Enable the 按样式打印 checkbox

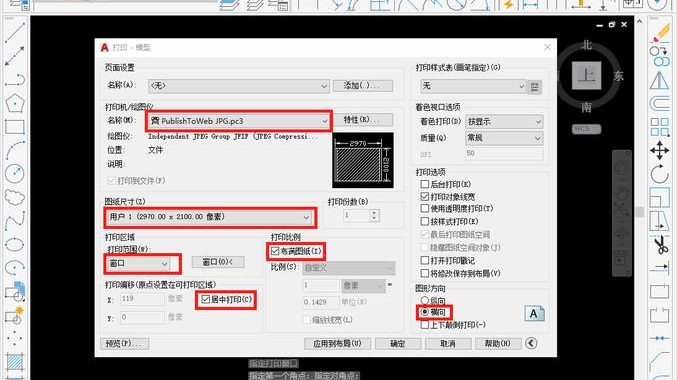pos(425,222)
